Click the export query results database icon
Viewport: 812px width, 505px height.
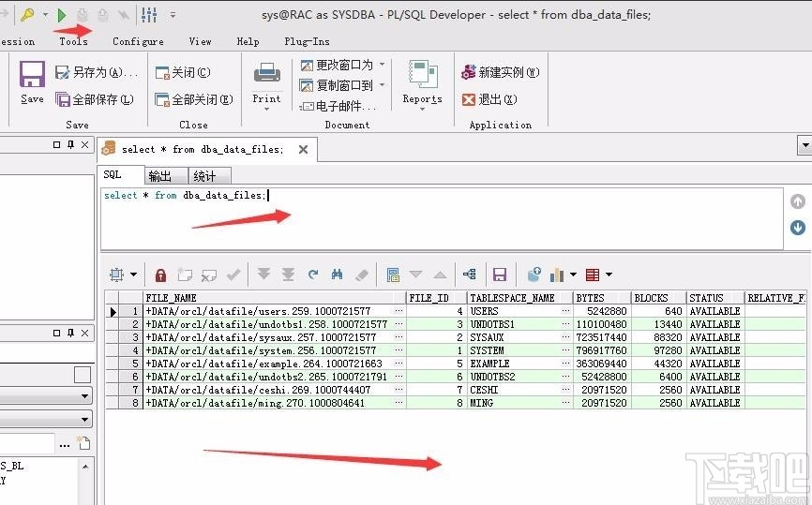534,275
